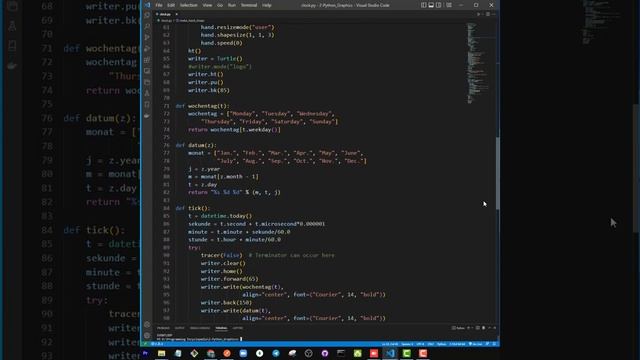Change the Python language mode in the status bar
Viewport: 640px width, 360px height.
click(441, 344)
